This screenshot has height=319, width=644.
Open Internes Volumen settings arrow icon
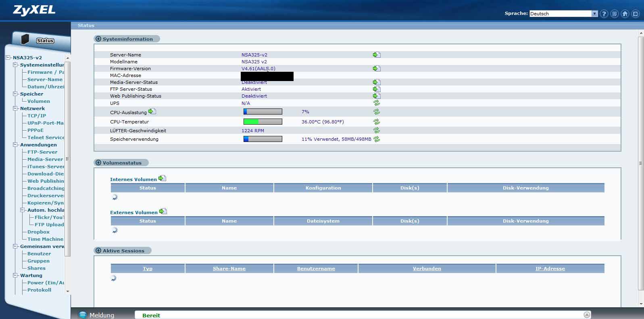click(162, 178)
